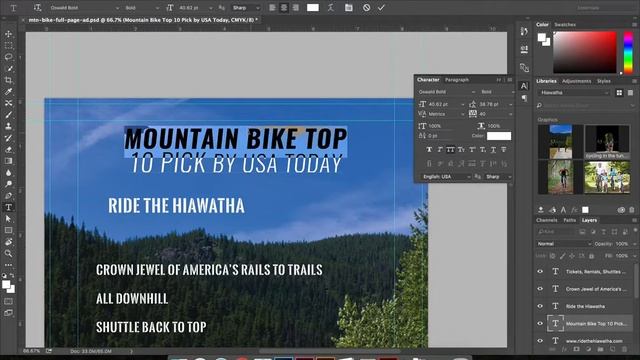Select the Pen tool
Screen dimensions: 640x360
coord(8,196)
